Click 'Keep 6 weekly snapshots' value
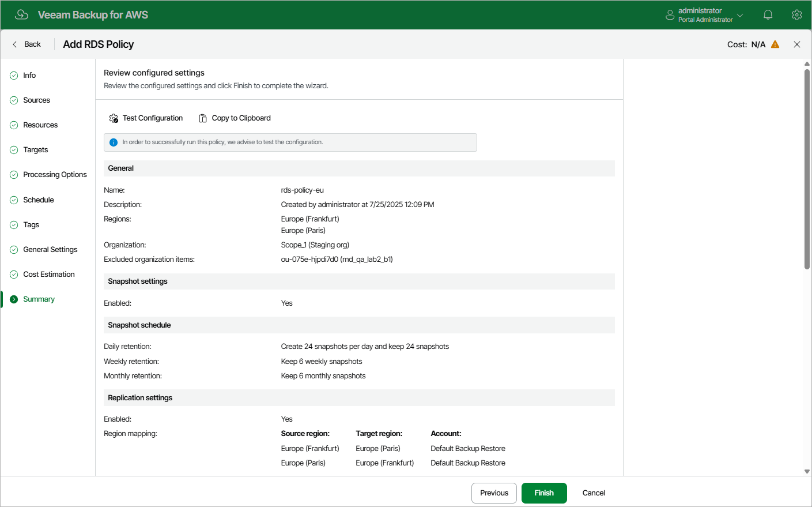The width and height of the screenshot is (812, 507). click(322, 362)
